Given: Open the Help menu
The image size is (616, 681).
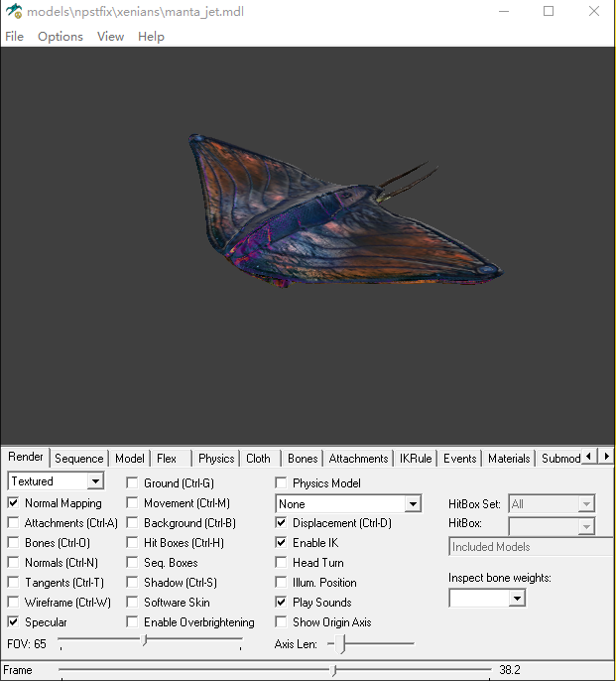Looking at the screenshot, I should coord(151,37).
